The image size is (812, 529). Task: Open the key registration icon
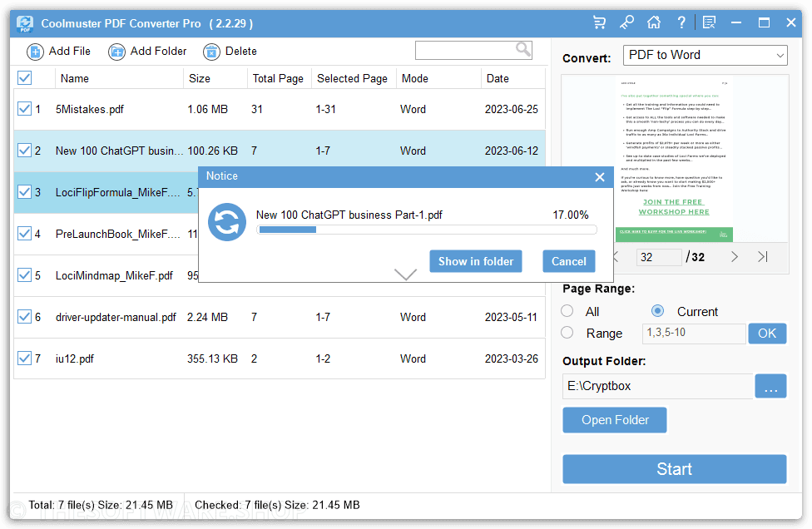626,22
